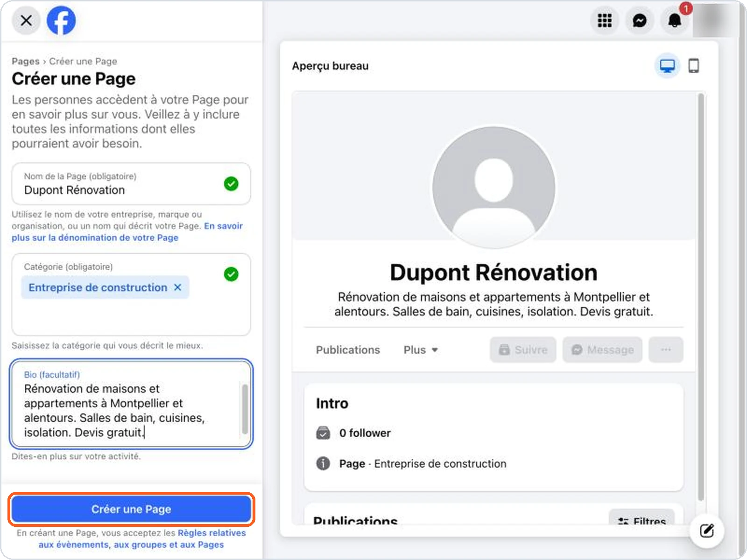Click the Suivre button
Viewport: 747px width, 560px height.
(x=523, y=350)
